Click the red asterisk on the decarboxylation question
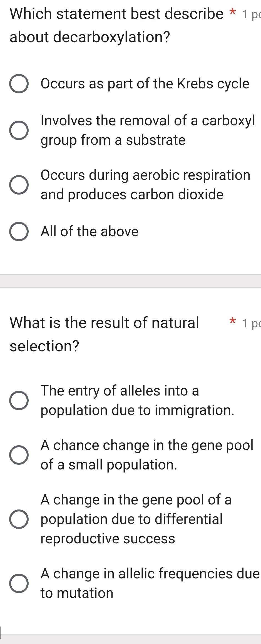261x644 pixels. tap(233, 11)
